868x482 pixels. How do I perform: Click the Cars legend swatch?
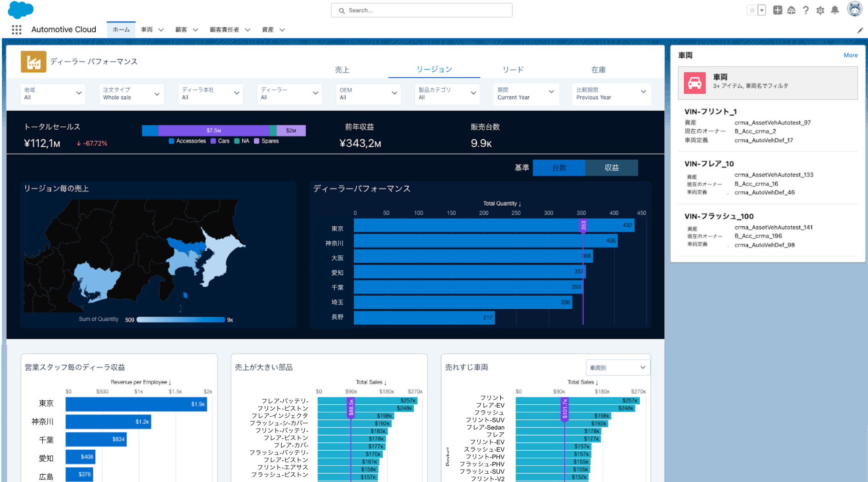[213, 141]
